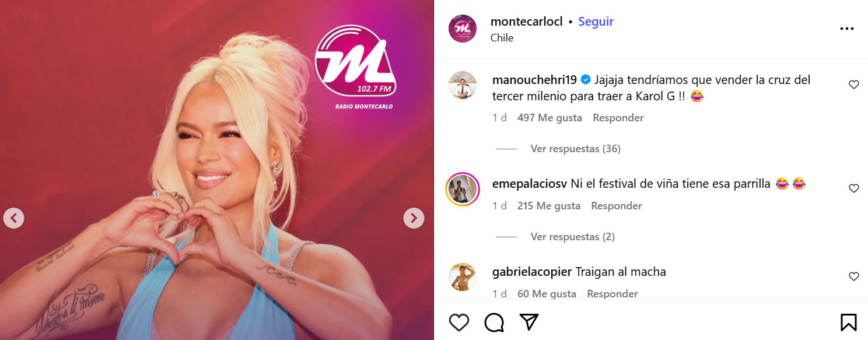Open montecarlocl profile picture
Image resolution: width=868 pixels, height=340 pixels.
point(463,29)
